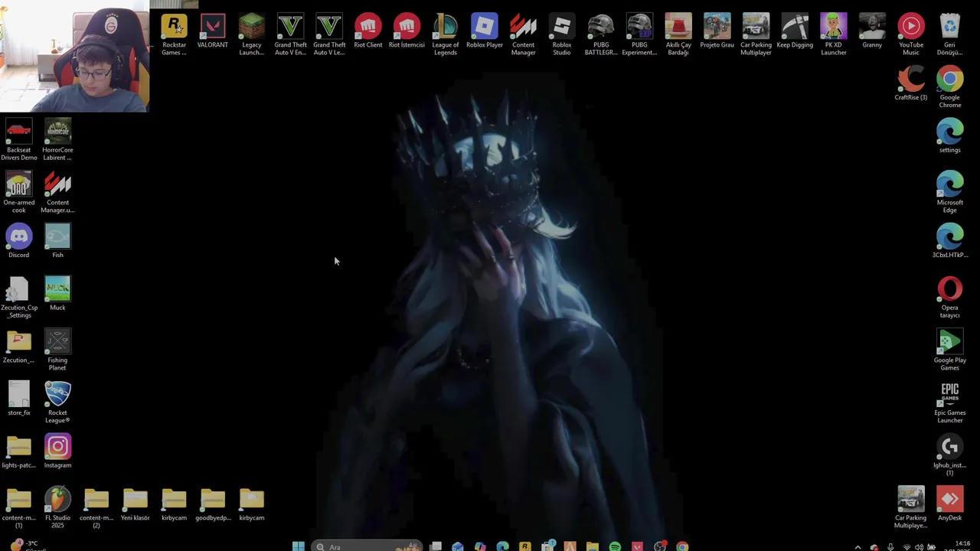The width and height of the screenshot is (980, 551).
Task: Open the lights-patc... folder
Action: click(19, 451)
